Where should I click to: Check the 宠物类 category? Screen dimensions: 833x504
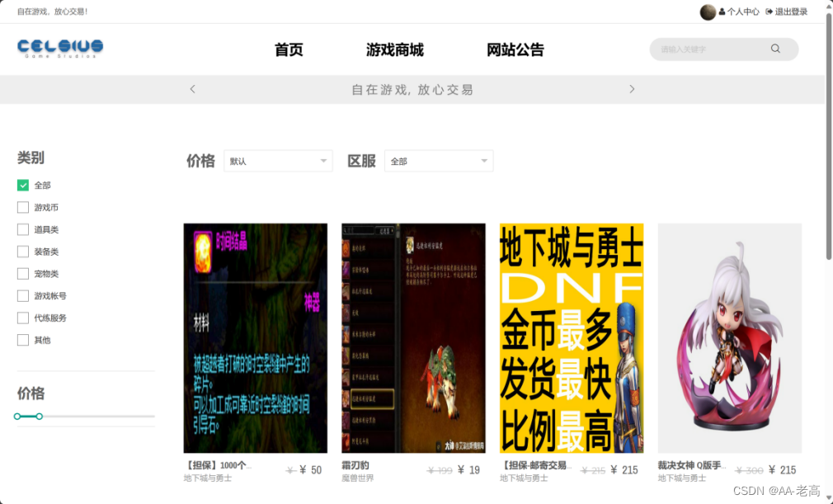click(23, 274)
